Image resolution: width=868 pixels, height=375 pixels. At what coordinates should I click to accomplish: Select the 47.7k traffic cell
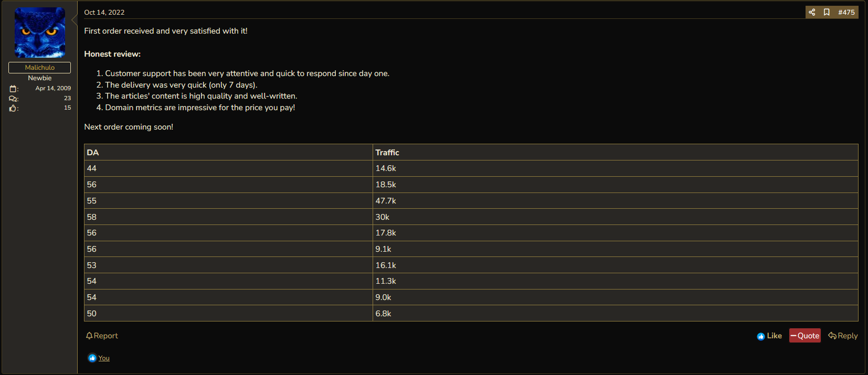pos(615,201)
